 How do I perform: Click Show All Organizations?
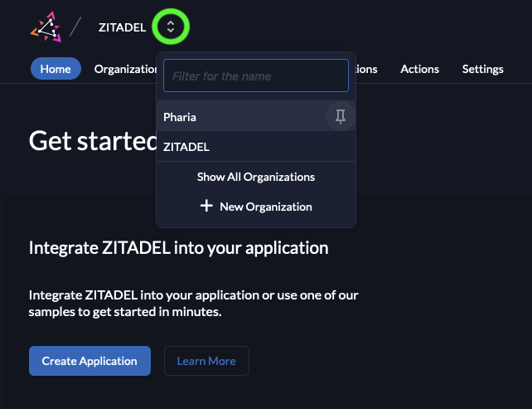point(256,177)
